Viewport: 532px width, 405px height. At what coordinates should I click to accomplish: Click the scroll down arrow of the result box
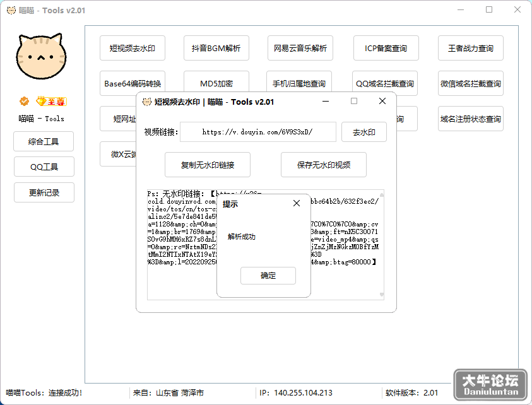point(382,295)
